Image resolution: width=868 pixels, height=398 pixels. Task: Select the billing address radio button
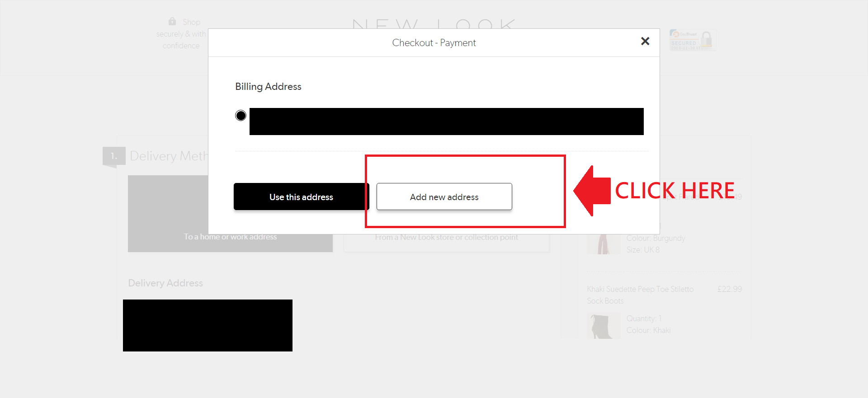pos(241,116)
